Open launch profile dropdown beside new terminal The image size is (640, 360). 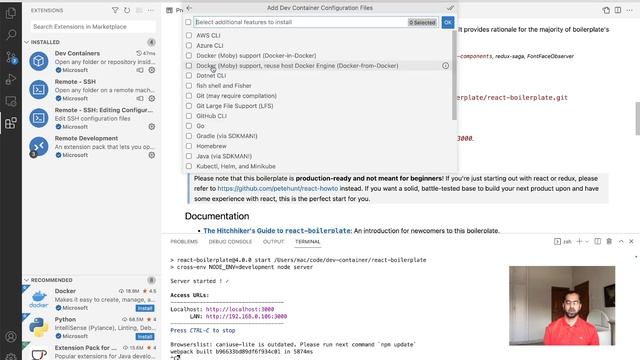587,241
